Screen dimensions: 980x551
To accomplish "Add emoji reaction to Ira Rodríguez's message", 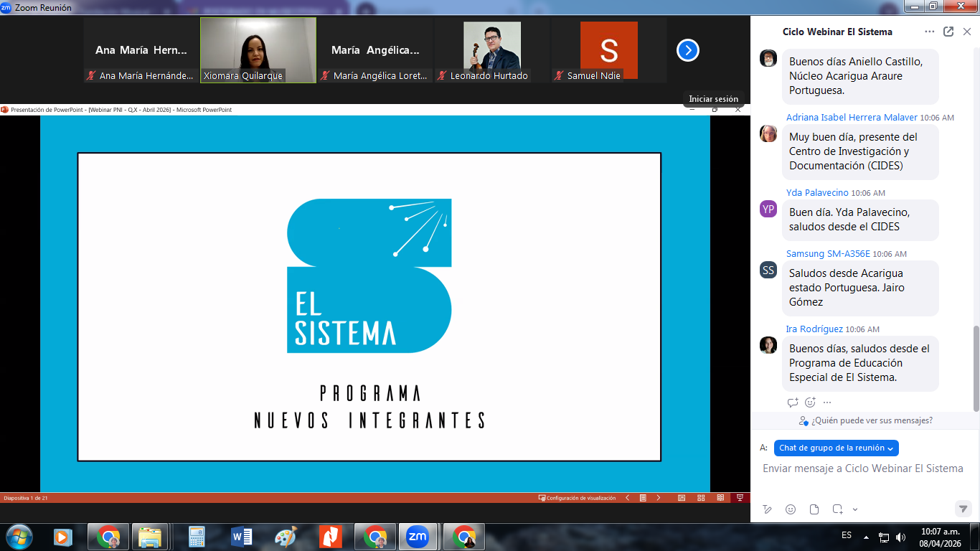I will (810, 402).
